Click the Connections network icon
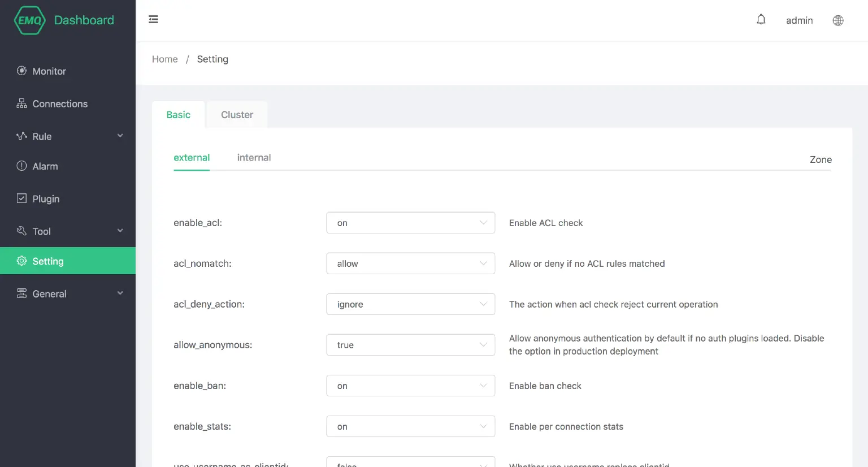 click(x=21, y=103)
